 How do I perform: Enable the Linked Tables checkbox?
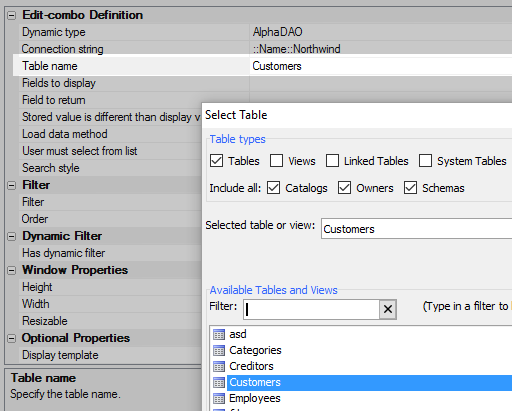(x=332, y=161)
